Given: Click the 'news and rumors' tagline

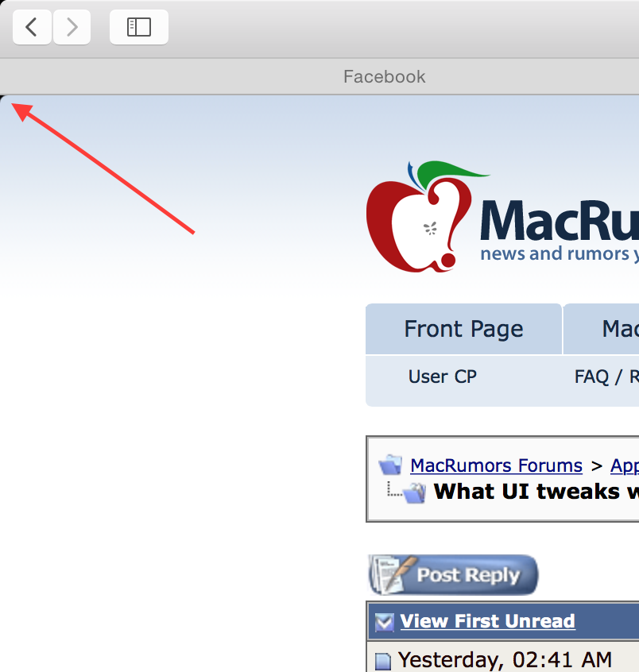Looking at the screenshot, I should tap(560, 253).
